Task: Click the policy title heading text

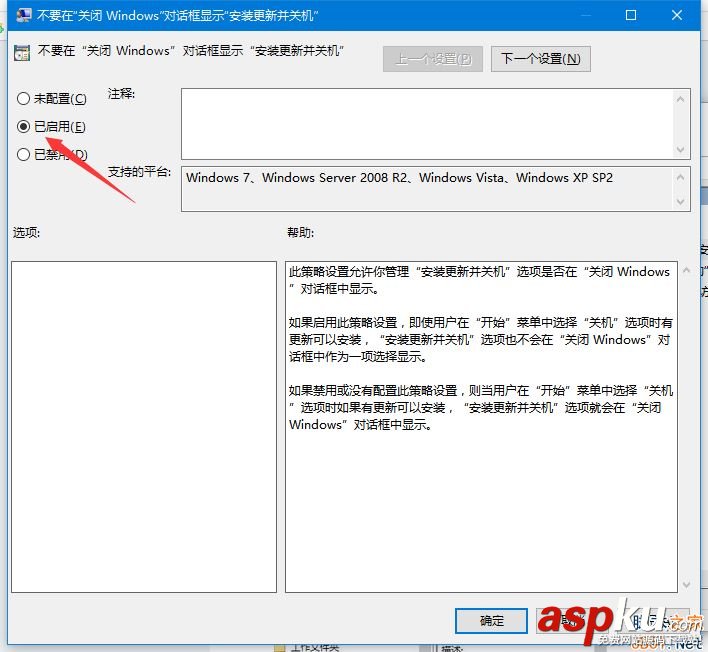Action: (x=191, y=51)
